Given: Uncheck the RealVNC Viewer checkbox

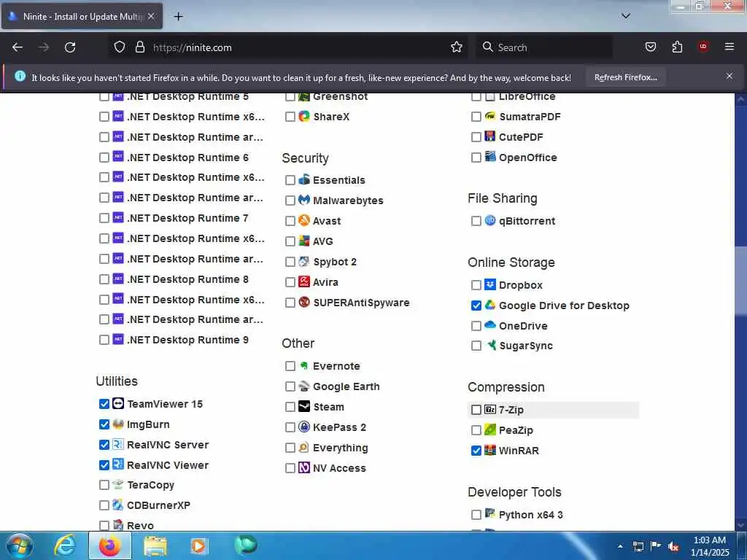Looking at the screenshot, I should [x=104, y=465].
